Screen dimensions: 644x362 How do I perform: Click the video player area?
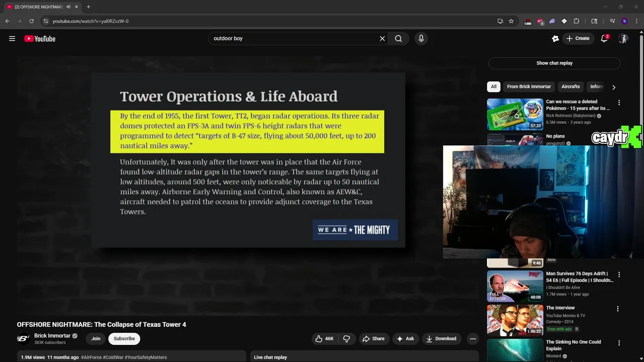248,186
